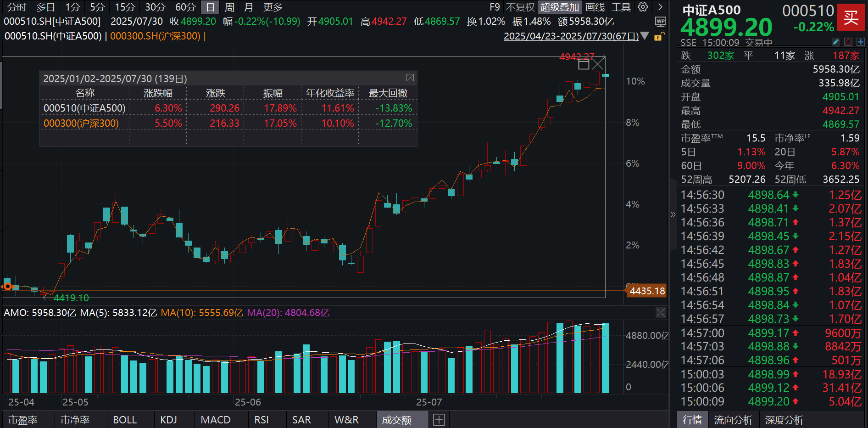868x428 pixels.
Task: Open the MACD indicator tab
Action: point(216,419)
